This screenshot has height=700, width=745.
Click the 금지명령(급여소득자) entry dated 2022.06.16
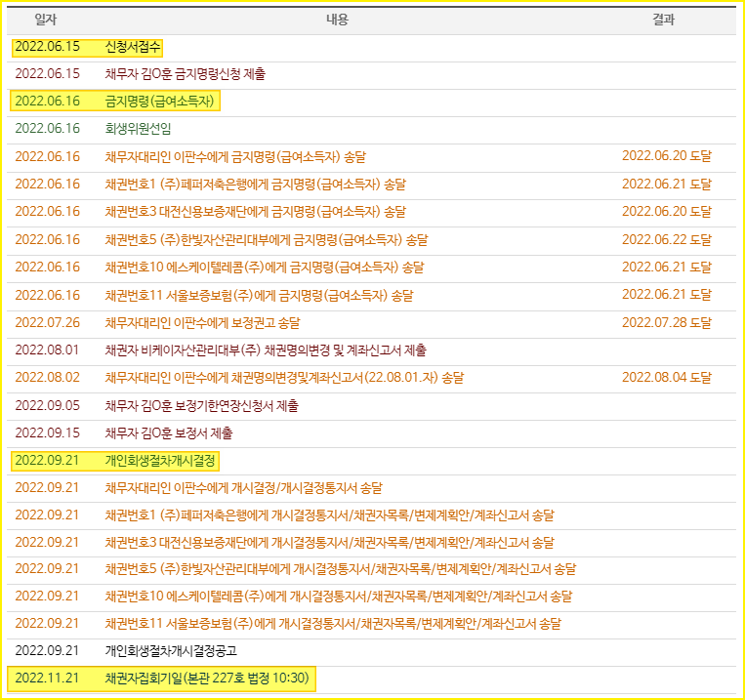pos(160,102)
